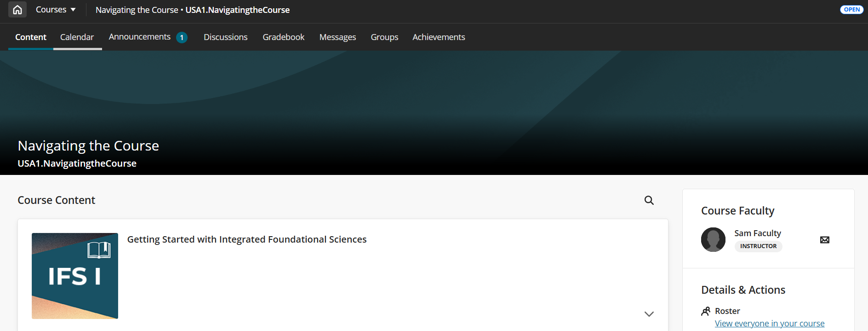
Task: Click Sam Faculty's profile avatar
Action: point(713,239)
